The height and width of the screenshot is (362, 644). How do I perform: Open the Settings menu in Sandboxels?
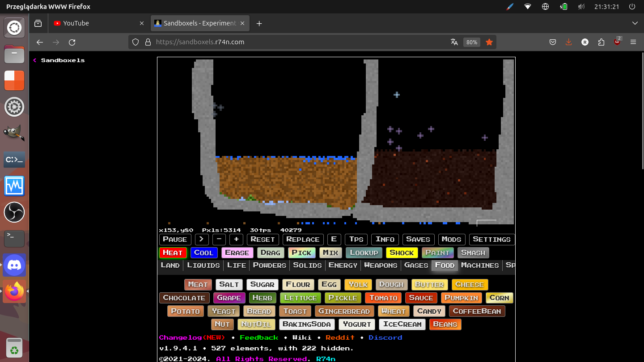click(491, 240)
